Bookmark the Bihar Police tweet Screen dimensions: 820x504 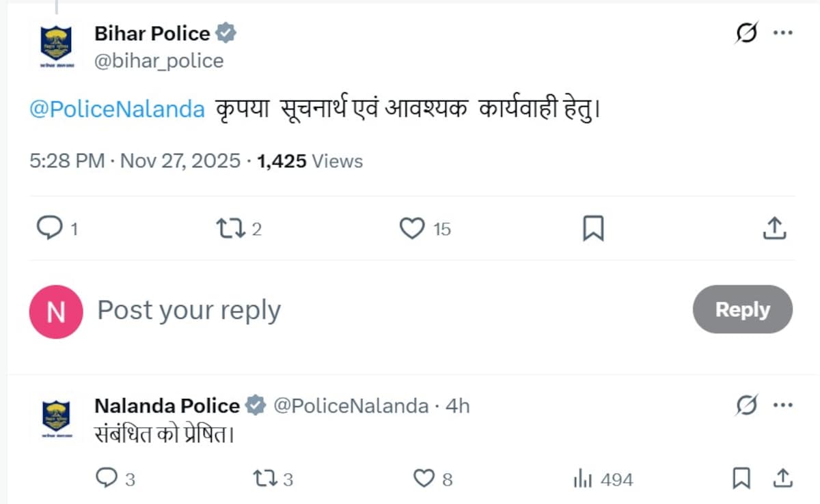tap(593, 229)
